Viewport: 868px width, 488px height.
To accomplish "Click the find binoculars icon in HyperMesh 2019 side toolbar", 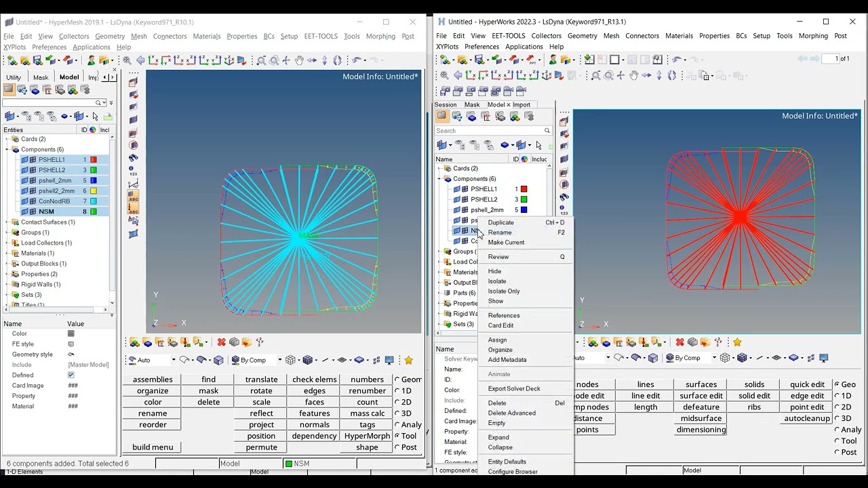I will tap(133, 158).
